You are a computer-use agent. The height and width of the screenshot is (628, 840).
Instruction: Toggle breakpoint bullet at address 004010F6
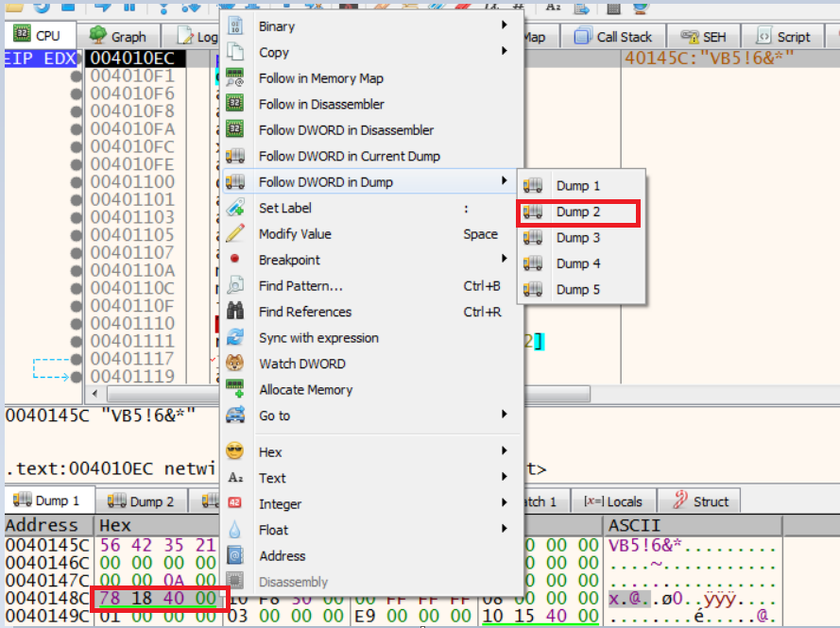point(76,93)
